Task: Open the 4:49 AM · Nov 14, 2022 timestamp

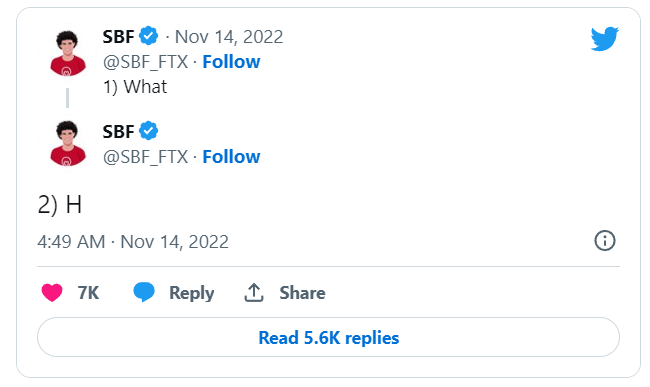Action: [133, 242]
